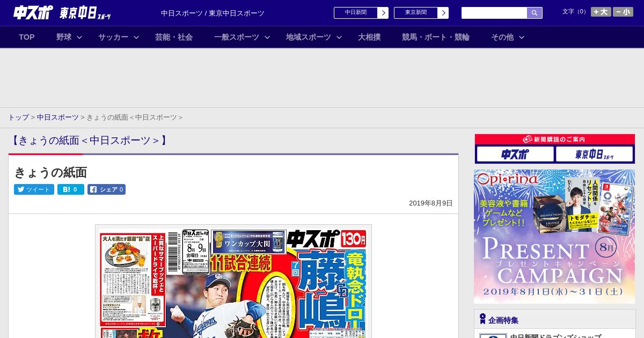Click the Hatena B! bookmark button
644x338 pixels.
(71, 189)
